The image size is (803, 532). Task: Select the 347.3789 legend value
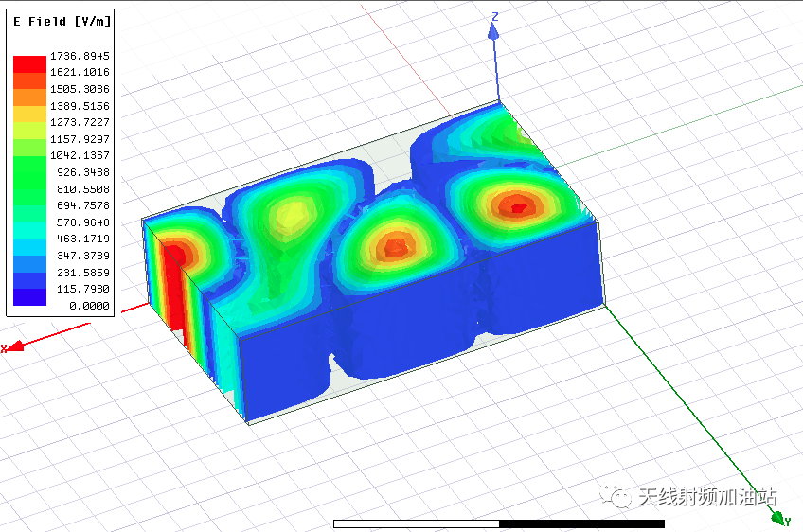point(83,256)
